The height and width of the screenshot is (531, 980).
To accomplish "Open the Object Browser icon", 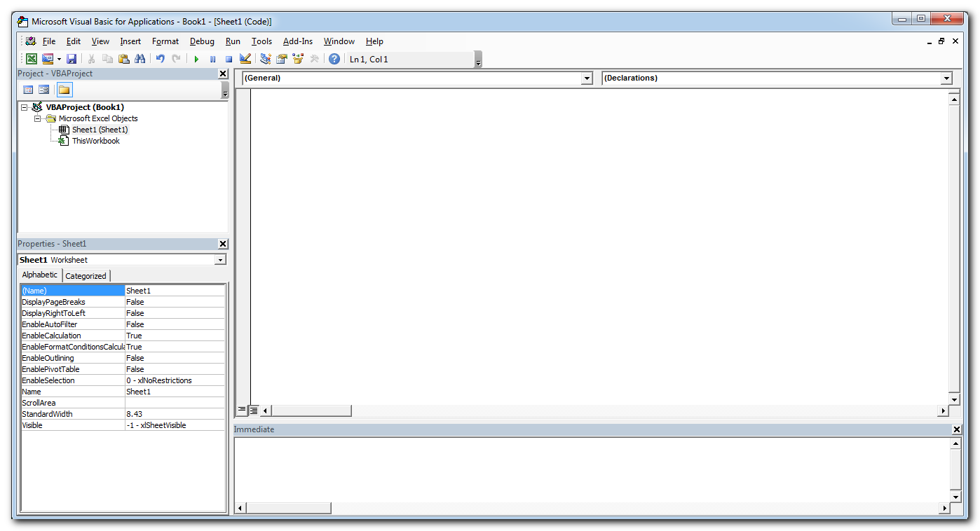I will (298, 60).
